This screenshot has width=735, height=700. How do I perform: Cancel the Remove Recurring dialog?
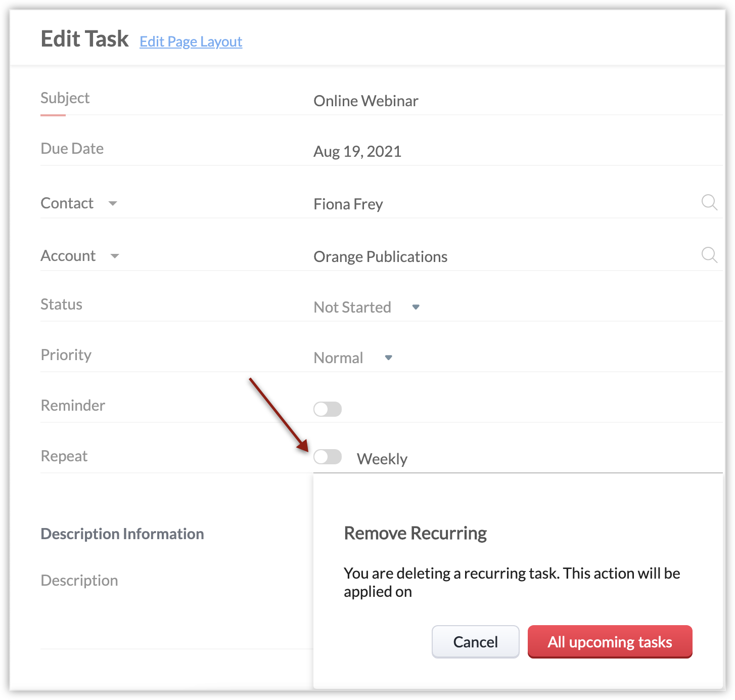coord(476,642)
